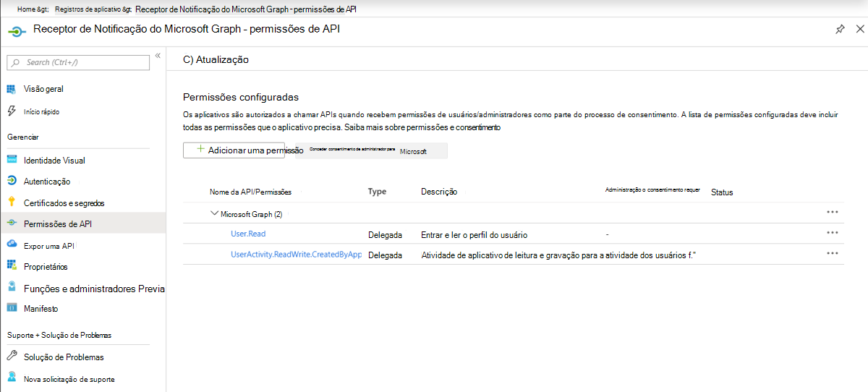Click the Status column header
Screen dimensions: 868x392
pyautogui.click(x=722, y=192)
